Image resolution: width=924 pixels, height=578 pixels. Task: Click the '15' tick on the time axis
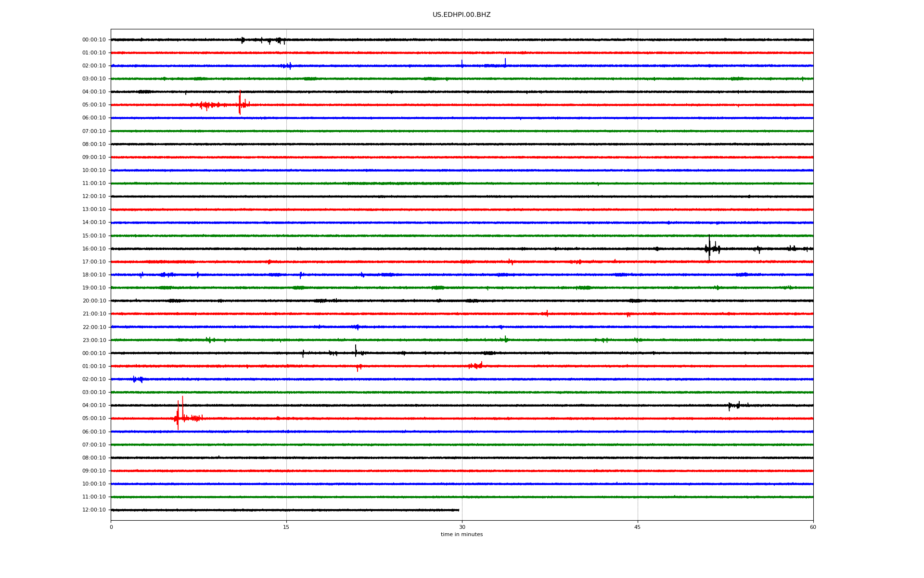click(x=286, y=527)
